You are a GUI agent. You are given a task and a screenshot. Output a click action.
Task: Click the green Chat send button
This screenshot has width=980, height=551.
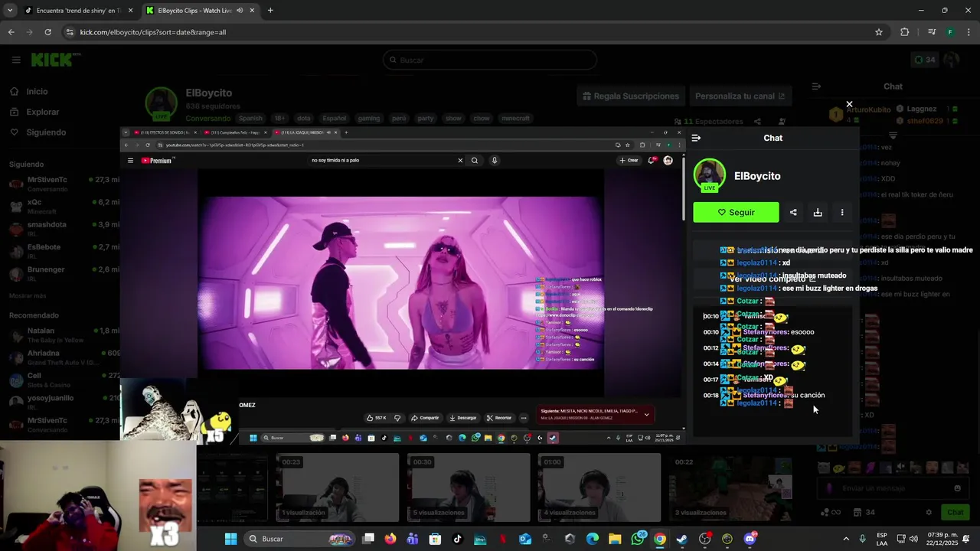pos(955,512)
